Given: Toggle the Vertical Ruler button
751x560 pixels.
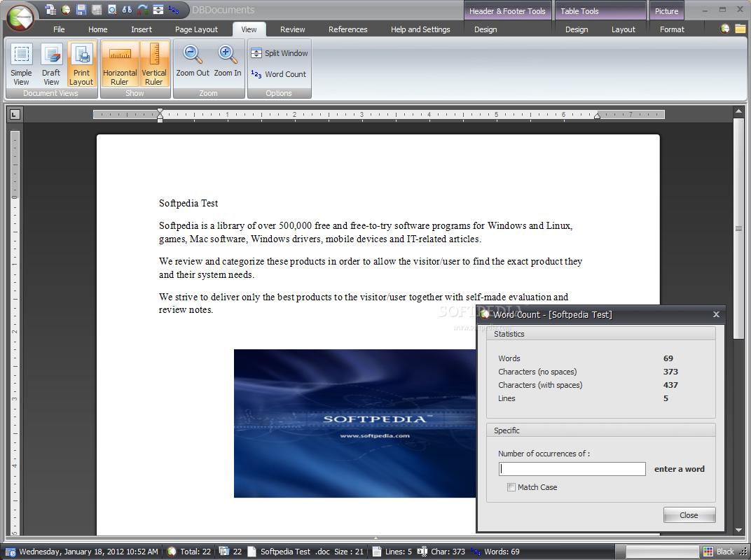Looking at the screenshot, I should point(154,64).
